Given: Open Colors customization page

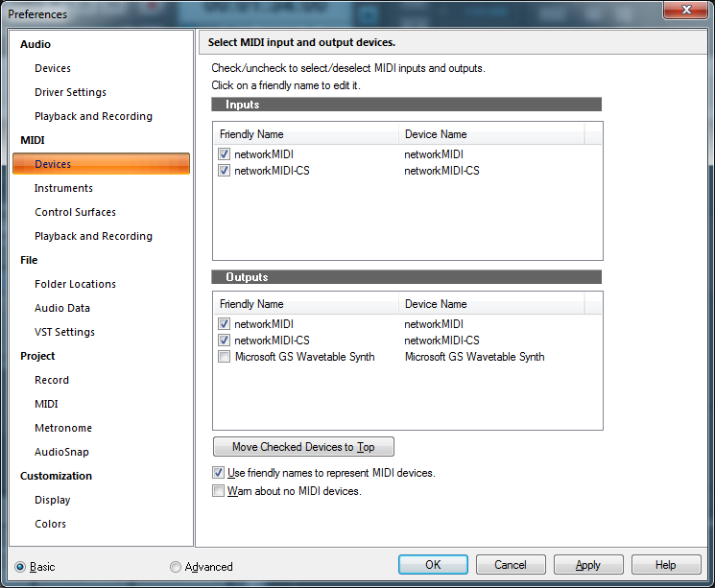Looking at the screenshot, I should point(50,524).
